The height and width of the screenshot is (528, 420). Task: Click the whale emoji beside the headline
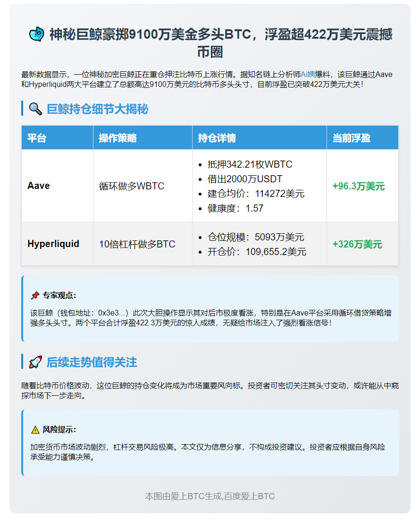[36, 34]
